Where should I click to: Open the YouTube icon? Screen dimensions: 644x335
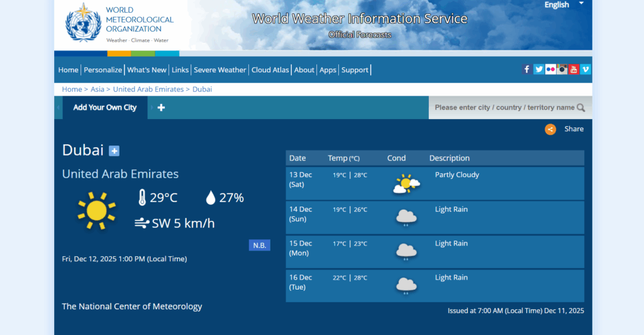(x=574, y=69)
